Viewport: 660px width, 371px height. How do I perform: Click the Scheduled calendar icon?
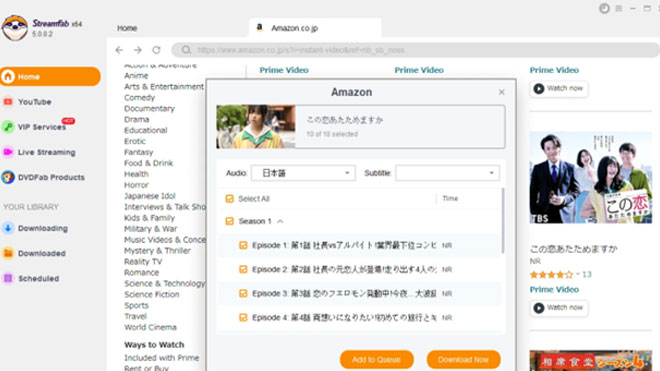(x=8, y=278)
